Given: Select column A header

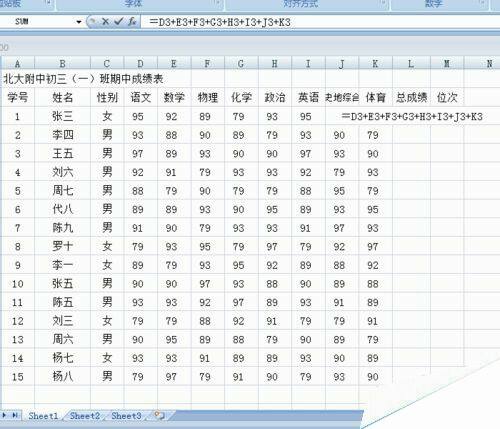Looking at the screenshot, I should pyautogui.click(x=18, y=63).
